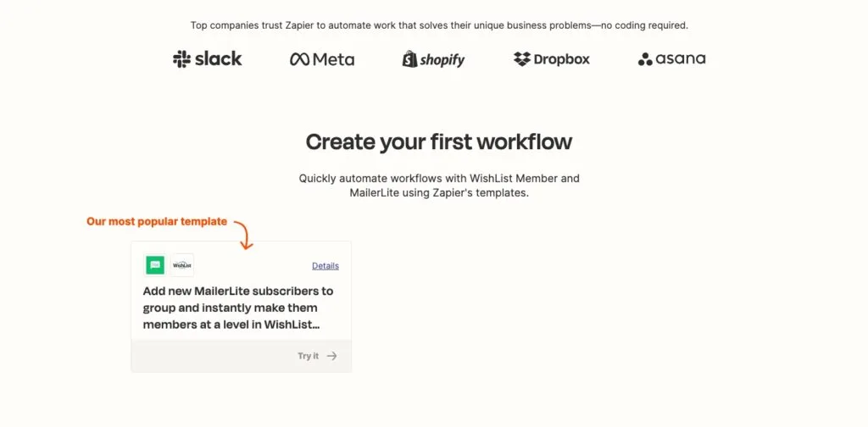The height and width of the screenshot is (427, 868).
Task: Click the 'Top companies trust Zapier' sentence
Action: pos(439,25)
